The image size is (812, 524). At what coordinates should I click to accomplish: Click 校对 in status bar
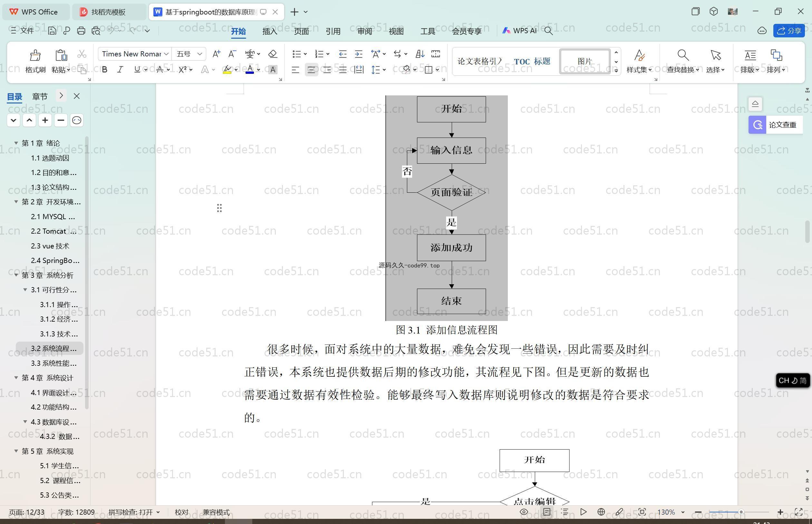point(181,512)
